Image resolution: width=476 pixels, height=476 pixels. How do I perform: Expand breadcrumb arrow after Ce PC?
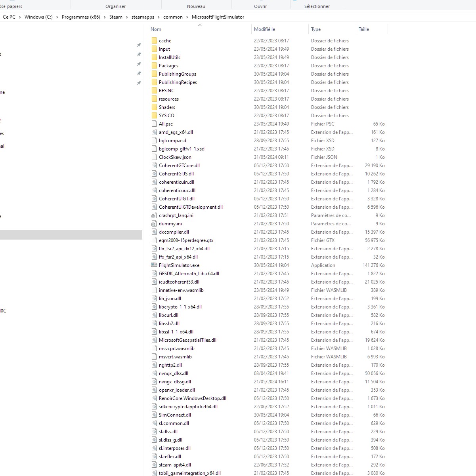coord(20,17)
